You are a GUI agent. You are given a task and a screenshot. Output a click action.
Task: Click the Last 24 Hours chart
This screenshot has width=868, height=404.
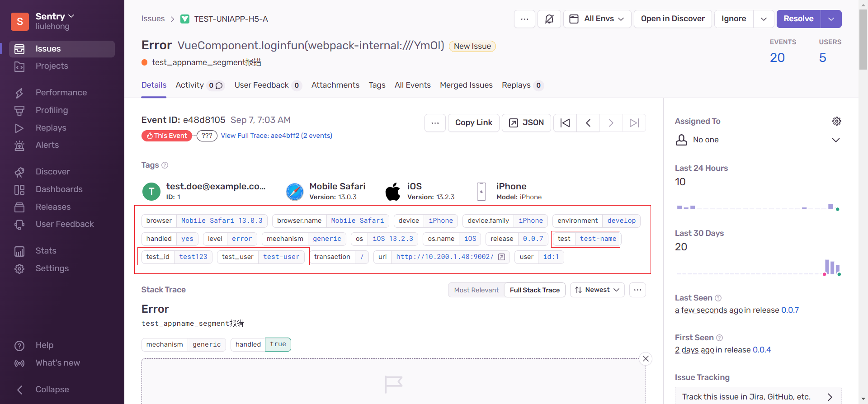pos(758,206)
